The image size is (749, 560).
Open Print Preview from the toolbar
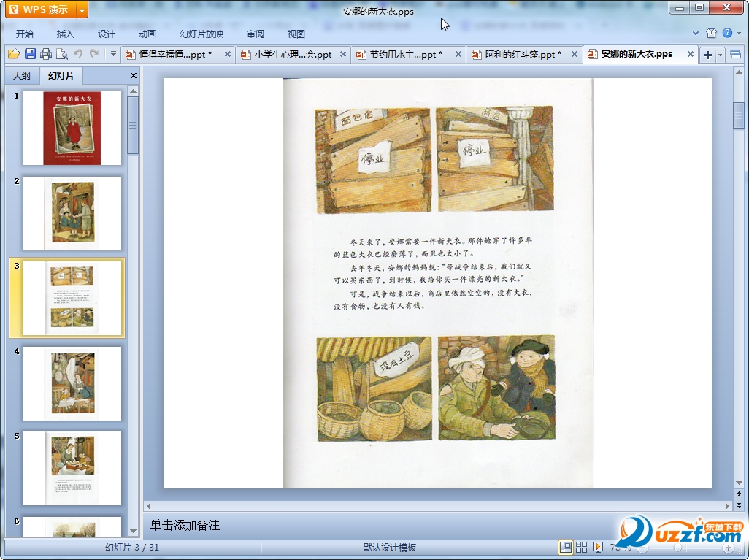point(61,54)
